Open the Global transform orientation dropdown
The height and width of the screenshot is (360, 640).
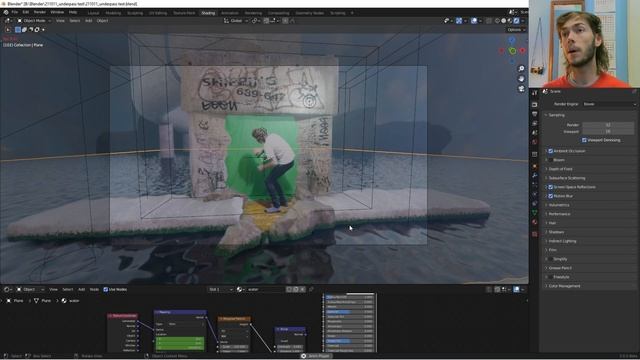(236, 20)
